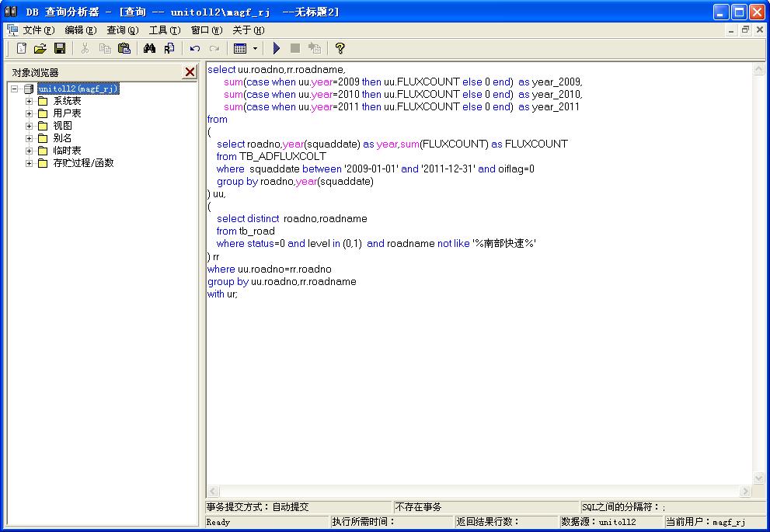Create a new query document

click(x=21, y=48)
